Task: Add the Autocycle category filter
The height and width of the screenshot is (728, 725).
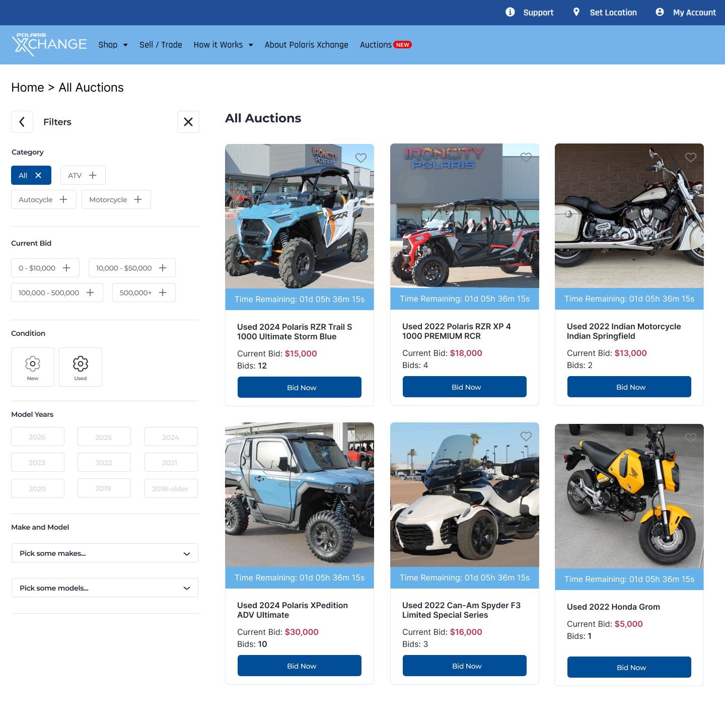Action: 44,199
